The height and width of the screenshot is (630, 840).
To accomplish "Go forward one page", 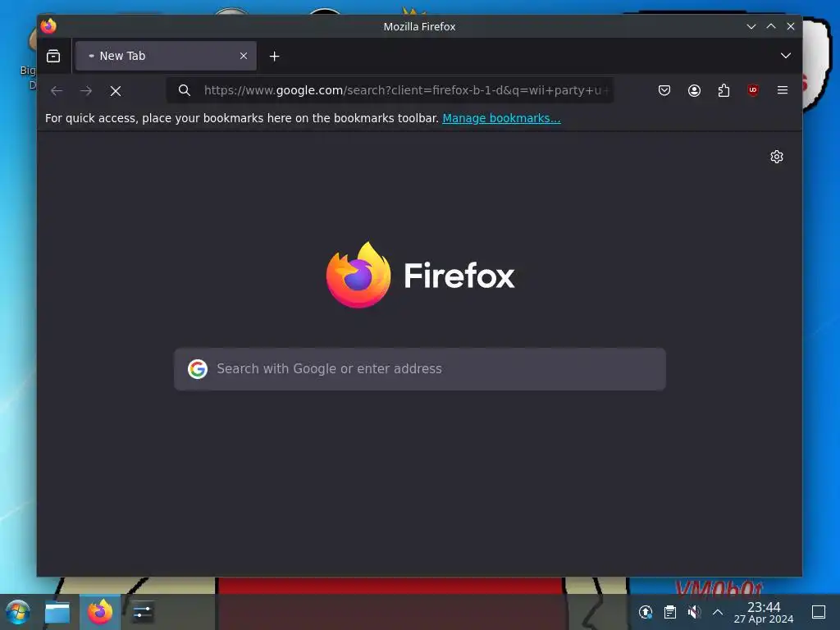I will tap(86, 90).
